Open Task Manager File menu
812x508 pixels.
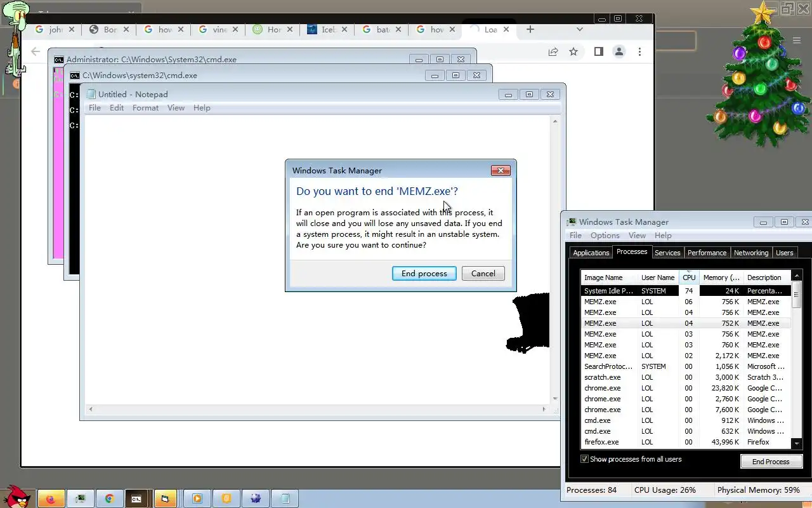575,236
